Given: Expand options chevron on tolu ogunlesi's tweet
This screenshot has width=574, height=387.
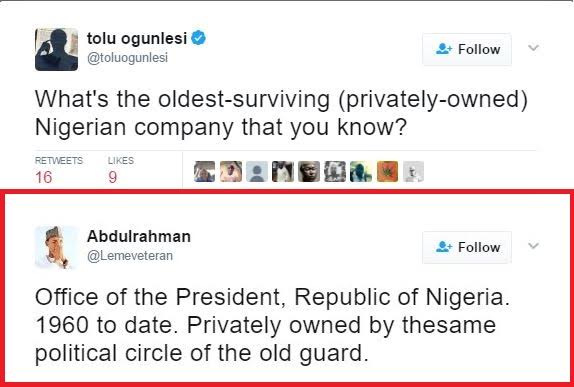Looking at the screenshot, I should pos(533,48).
